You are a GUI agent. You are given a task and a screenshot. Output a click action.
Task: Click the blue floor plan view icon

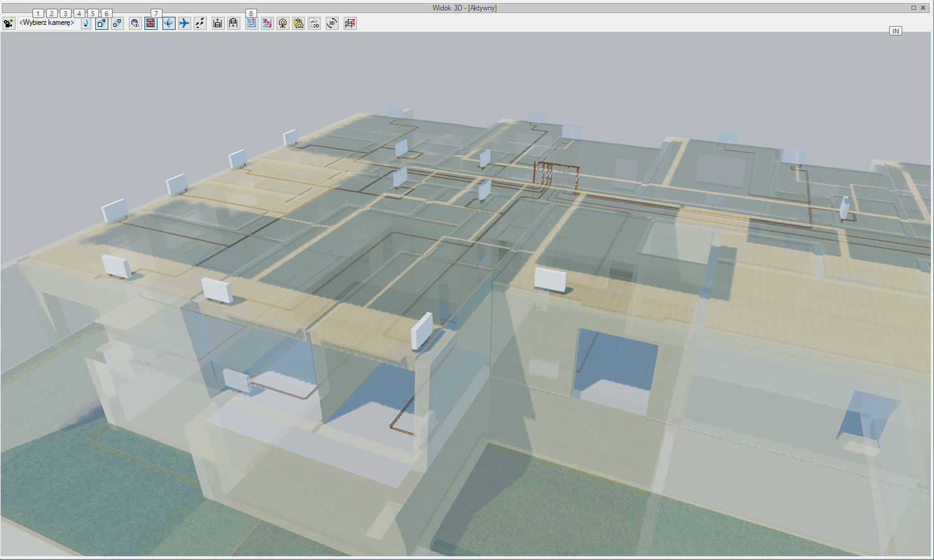[252, 23]
